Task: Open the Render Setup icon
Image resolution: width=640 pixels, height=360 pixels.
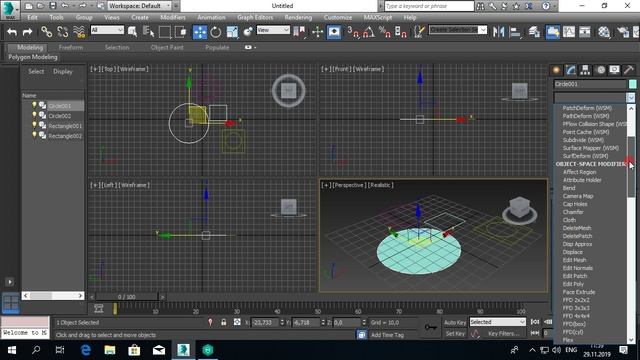Action: (x=623, y=32)
